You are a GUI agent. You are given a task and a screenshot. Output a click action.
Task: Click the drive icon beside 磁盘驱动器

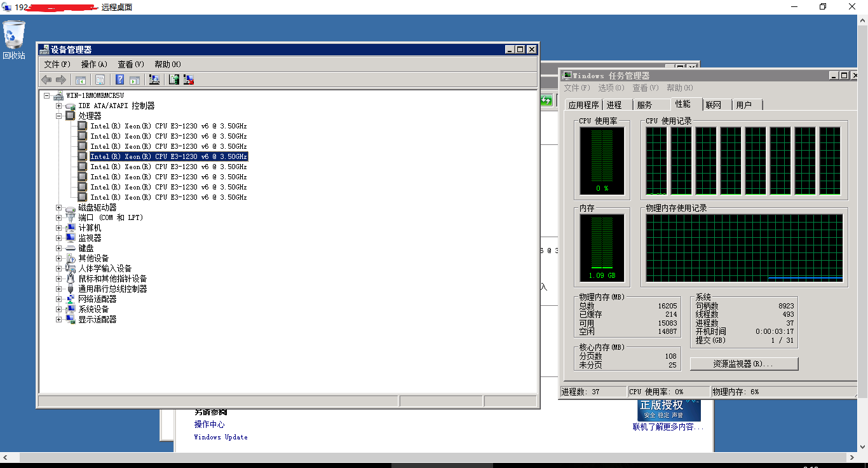click(71, 207)
